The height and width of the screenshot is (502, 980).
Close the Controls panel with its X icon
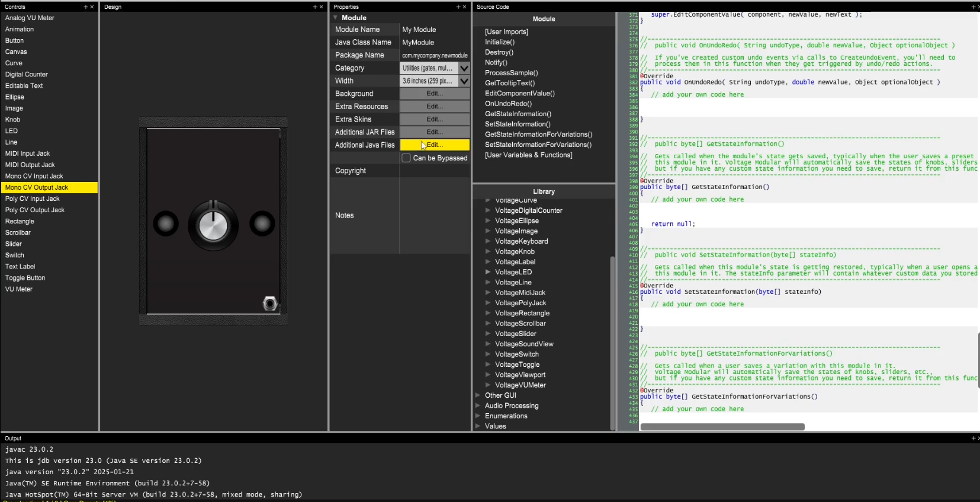click(92, 7)
